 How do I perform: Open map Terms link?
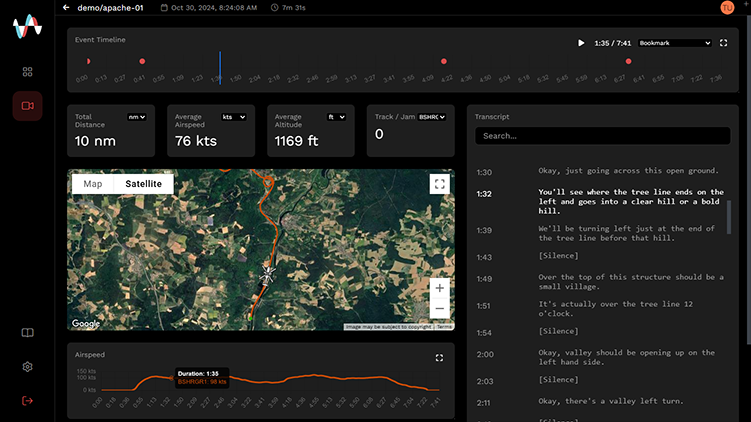[444, 327]
